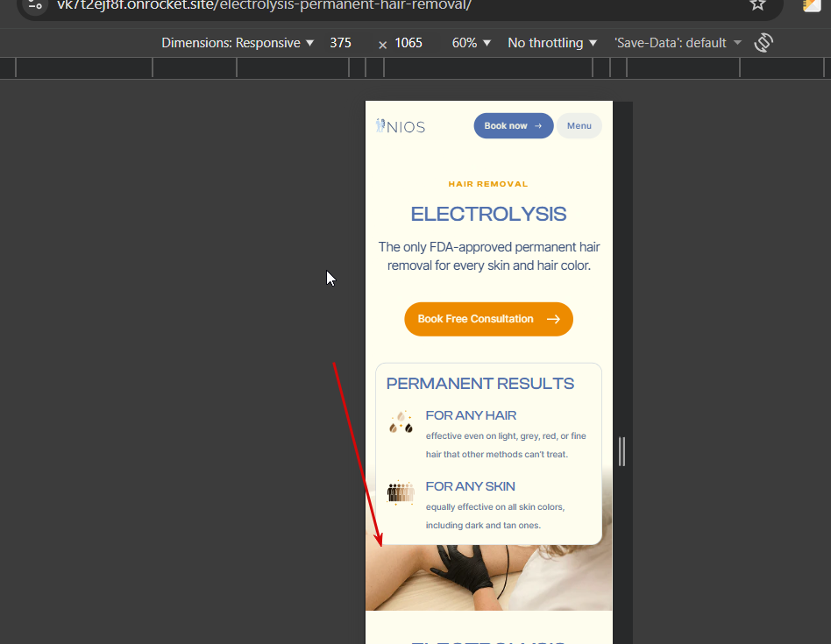Click the ELECTROLYSIS heading
This screenshot has width=831, height=644.
[x=488, y=214]
